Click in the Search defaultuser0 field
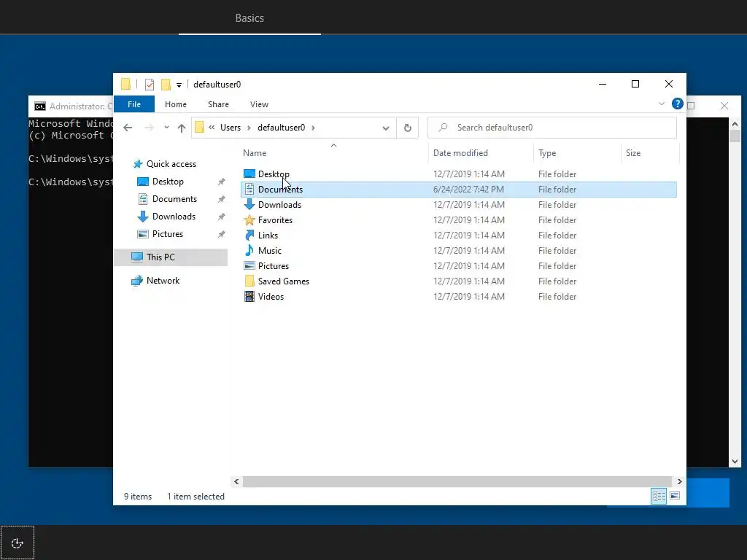Image resolution: width=747 pixels, height=560 pixels. pos(552,128)
